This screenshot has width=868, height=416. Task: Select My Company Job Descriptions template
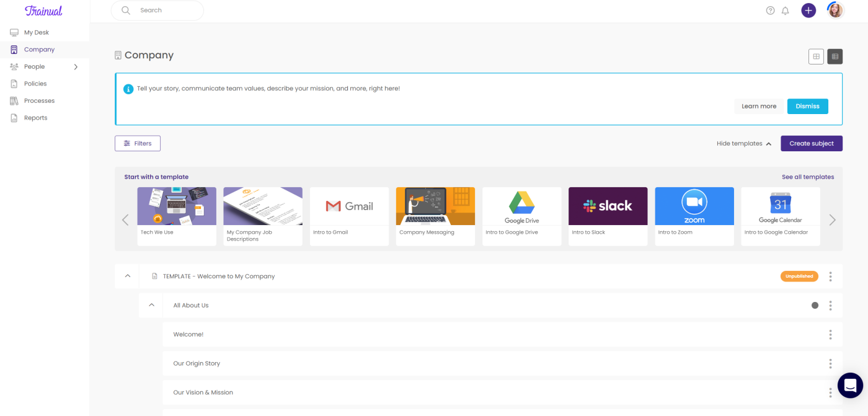(263, 216)
